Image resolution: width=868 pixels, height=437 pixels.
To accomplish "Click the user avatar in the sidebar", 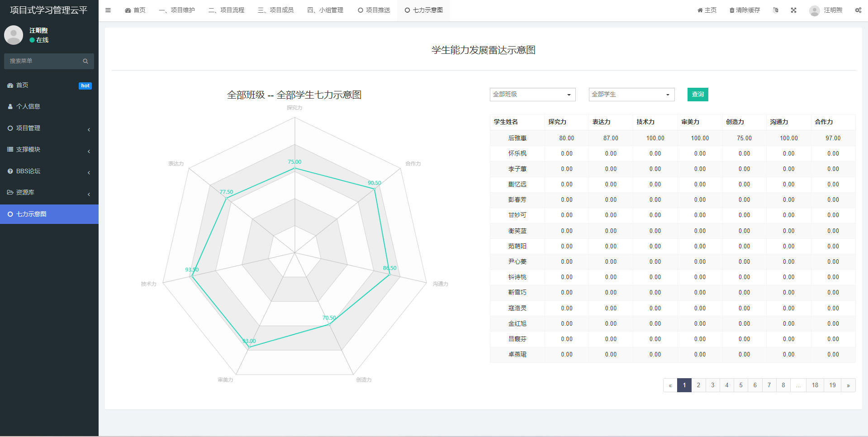I will pos(14,35).
